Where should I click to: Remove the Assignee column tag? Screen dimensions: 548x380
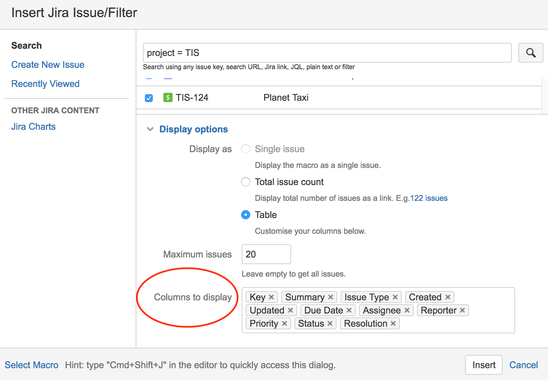(407, 310)
